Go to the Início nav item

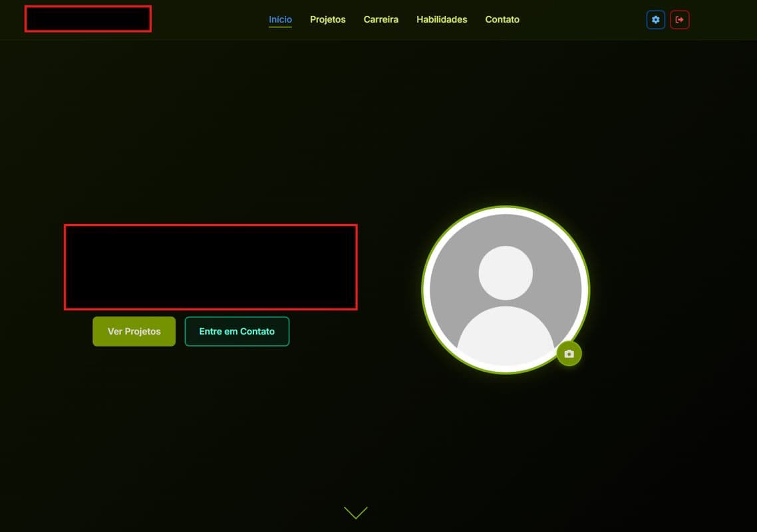280,20
